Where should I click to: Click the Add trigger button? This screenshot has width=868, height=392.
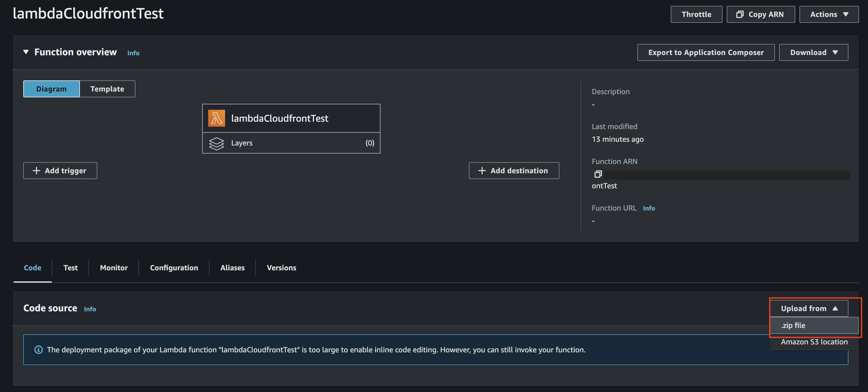coord(60,171)
